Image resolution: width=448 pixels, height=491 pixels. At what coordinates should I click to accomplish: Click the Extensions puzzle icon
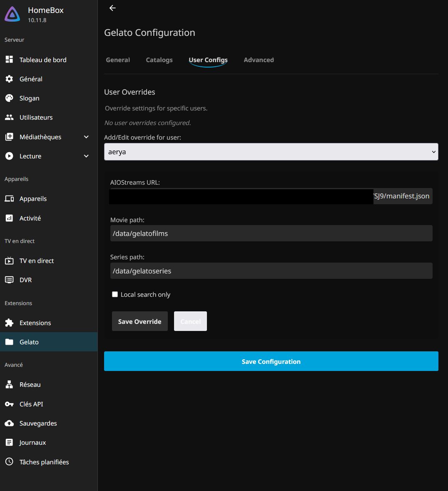pos(10,323)
